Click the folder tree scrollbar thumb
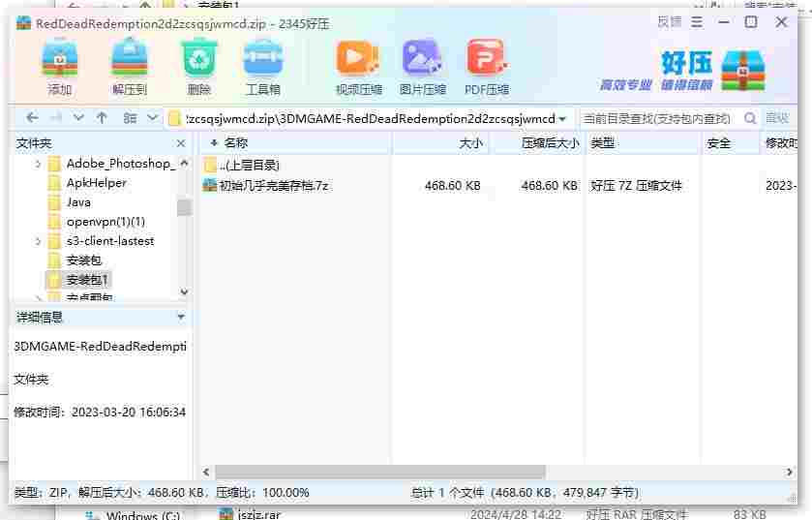The image size is (812, 520). pos(184,207)
